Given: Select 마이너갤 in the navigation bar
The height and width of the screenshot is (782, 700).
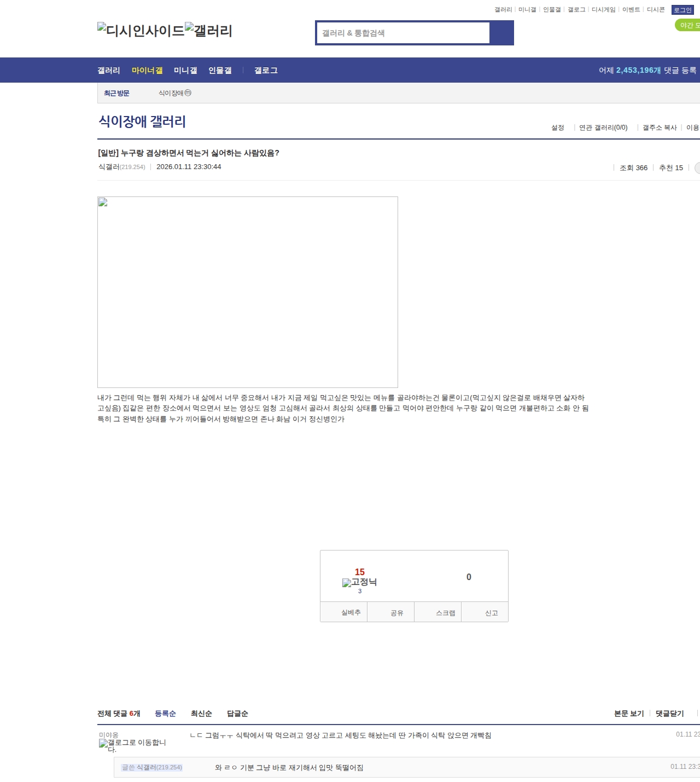Looking at the screenshot, I should point(147,71).
